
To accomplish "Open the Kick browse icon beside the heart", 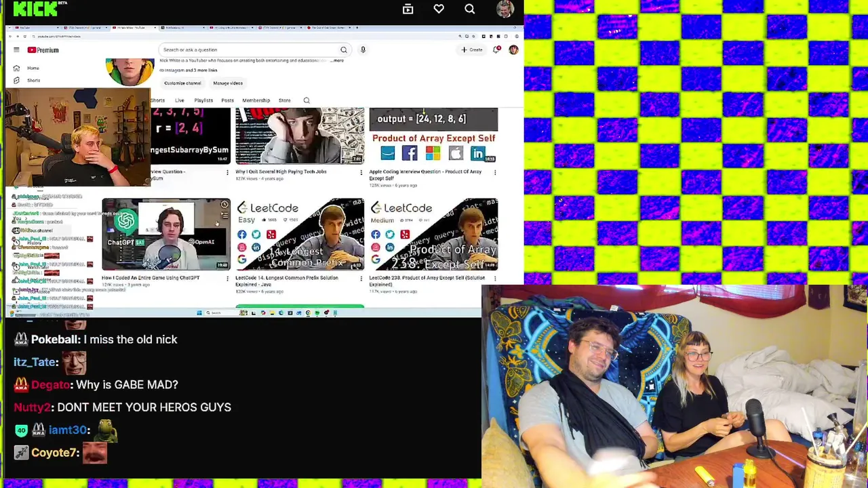I will coord(408,9).
